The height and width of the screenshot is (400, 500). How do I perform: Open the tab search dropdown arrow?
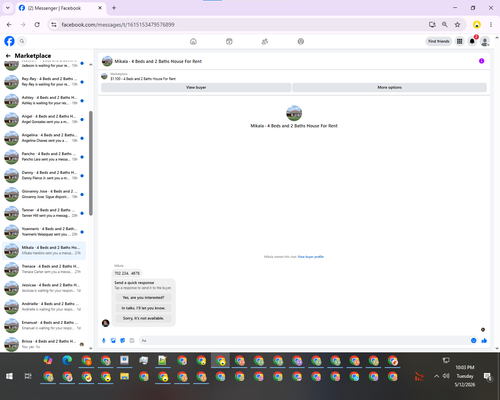tap(8, 8)
